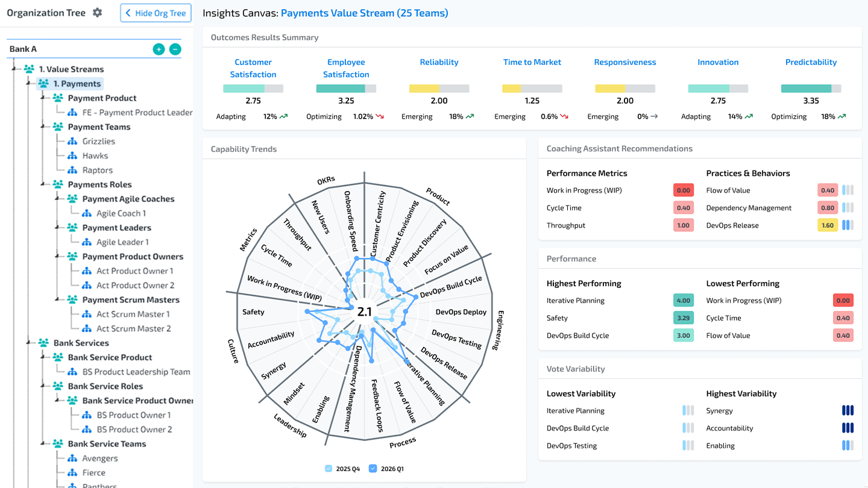
Task: Click the green plus expand-all icon
Action: (159, 49)
